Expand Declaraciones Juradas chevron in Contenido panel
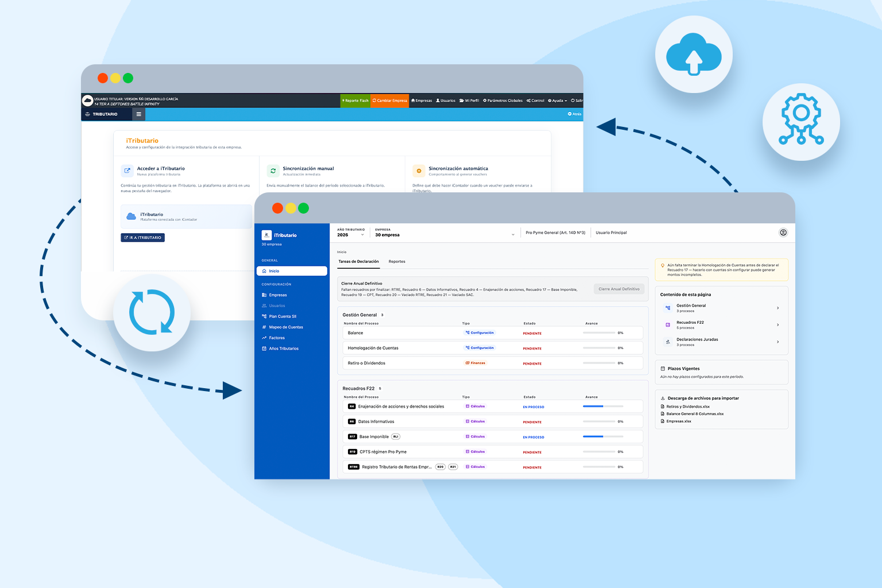The image size is (882, 588). click(x=778, y=342)
